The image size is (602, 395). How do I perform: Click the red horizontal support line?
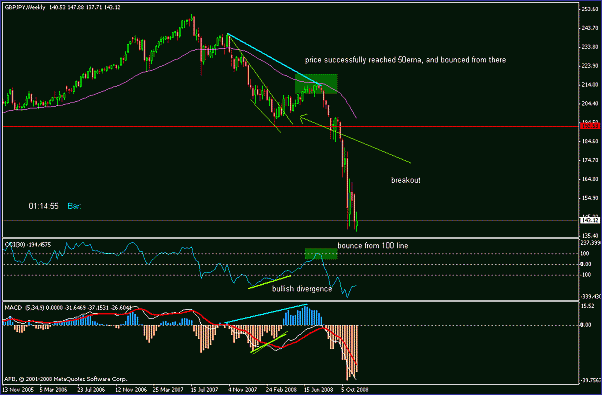tap(290, 126)
